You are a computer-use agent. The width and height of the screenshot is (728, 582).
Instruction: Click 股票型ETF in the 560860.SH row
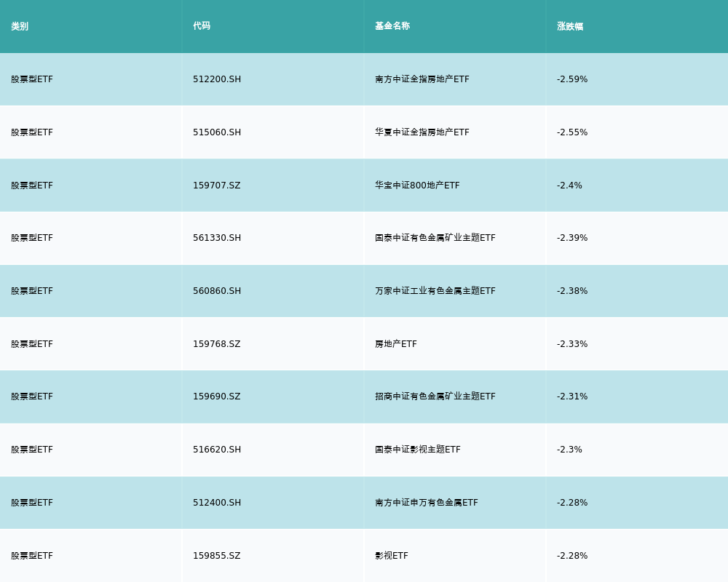(x=32, y=291)
